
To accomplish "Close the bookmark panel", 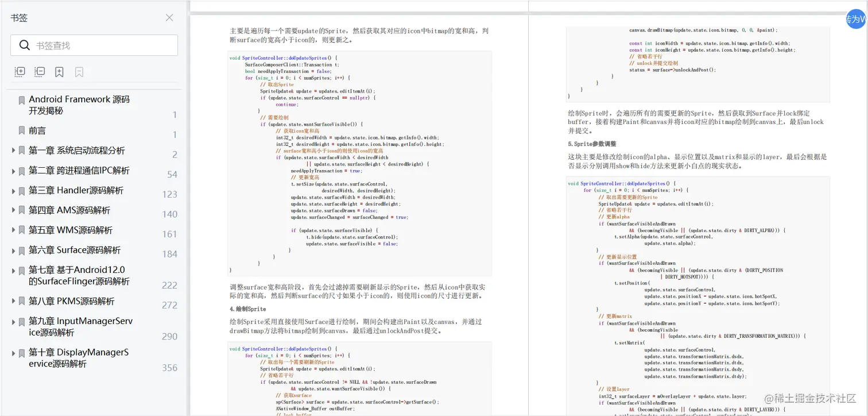I will click(x=169, y=18).
